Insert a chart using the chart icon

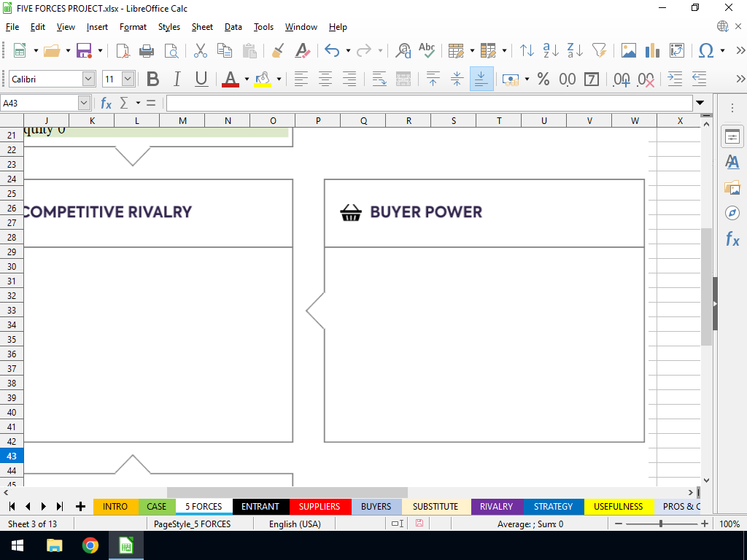coord(652,51)
